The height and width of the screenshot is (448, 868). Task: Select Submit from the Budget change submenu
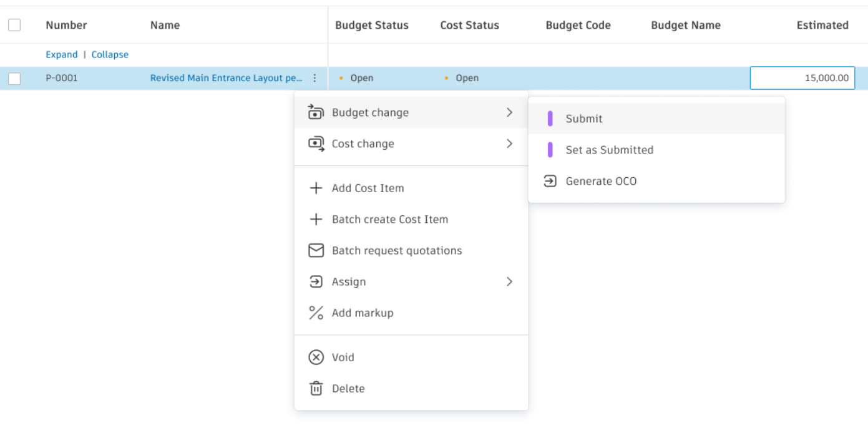[x=585, y=118]
